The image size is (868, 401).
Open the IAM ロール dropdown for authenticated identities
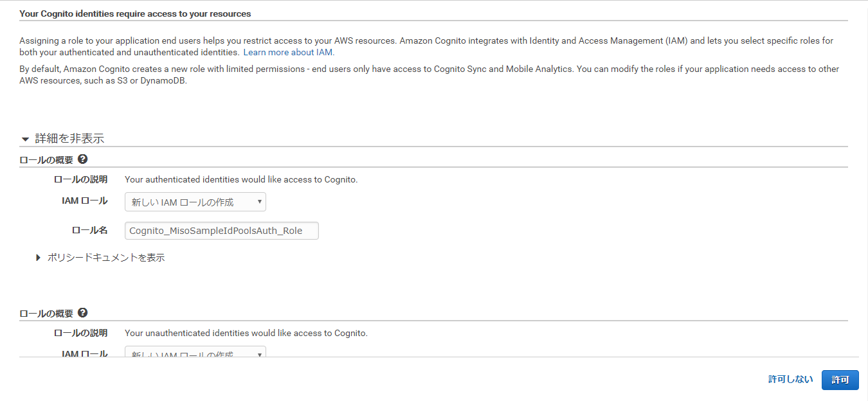pyautogui.click(x=195, y=202)
